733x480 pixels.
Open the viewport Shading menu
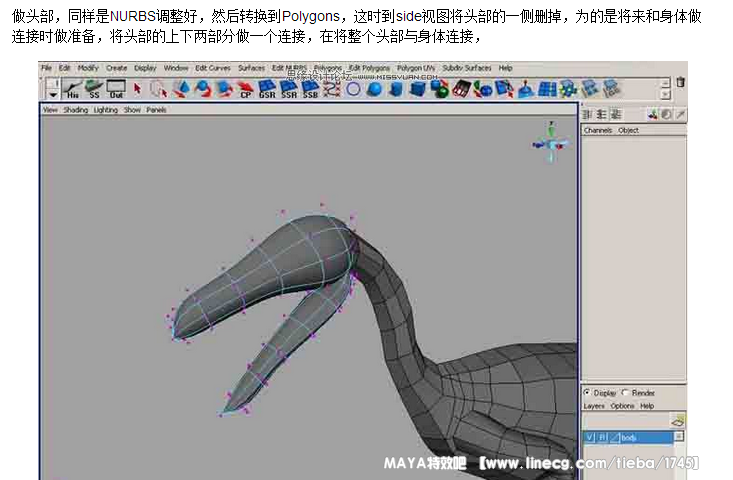[76, 110]
